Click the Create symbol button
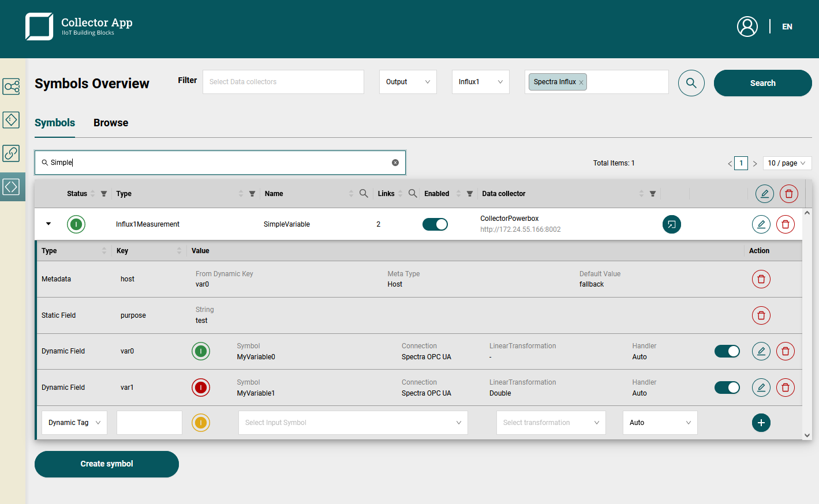This screenshot has height=504, width=819. coord(107,464)
